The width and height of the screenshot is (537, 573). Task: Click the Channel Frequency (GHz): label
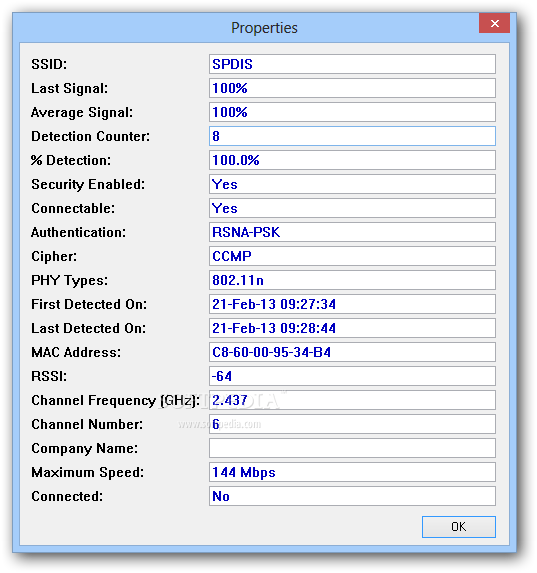pos(116,401)
